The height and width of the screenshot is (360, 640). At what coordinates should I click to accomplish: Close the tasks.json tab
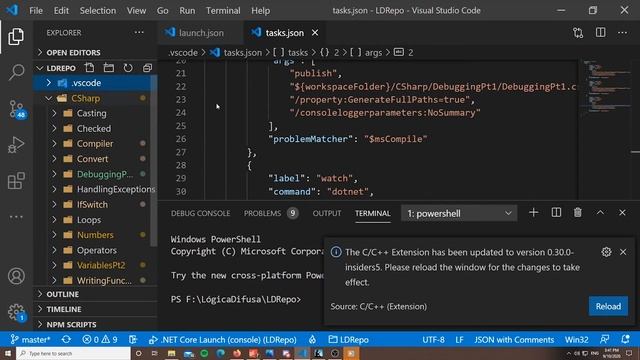click(315, 33)
